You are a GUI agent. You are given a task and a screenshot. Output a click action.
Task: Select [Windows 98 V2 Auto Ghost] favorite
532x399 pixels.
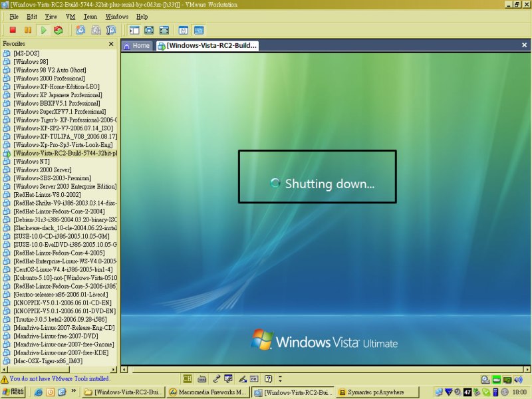coord(49,70)
